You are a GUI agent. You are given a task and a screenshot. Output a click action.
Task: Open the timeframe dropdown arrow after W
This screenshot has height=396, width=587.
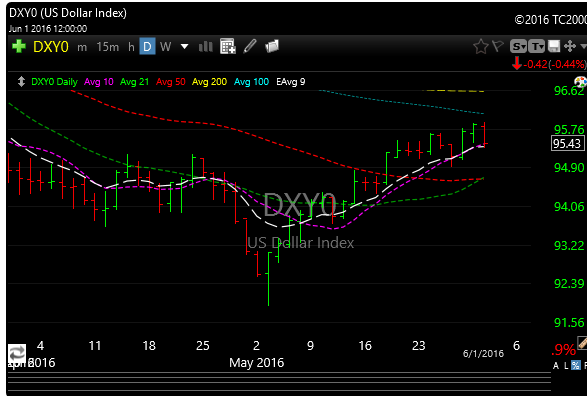pos(184,47)
